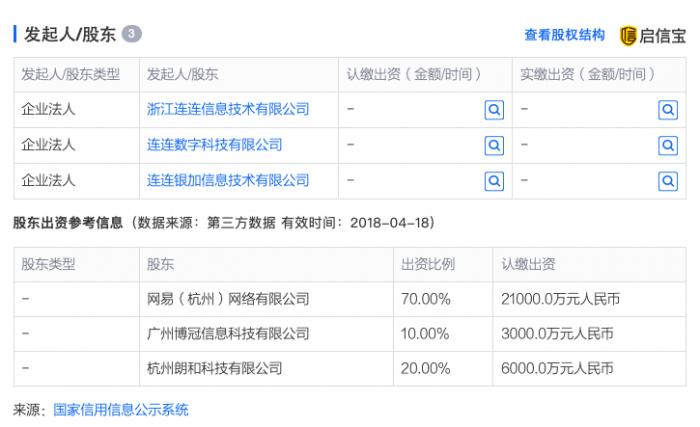The image size is (700, 427).
Task: Open the 国家信用信息公示系统 source link
Action: tap(121, 410)
